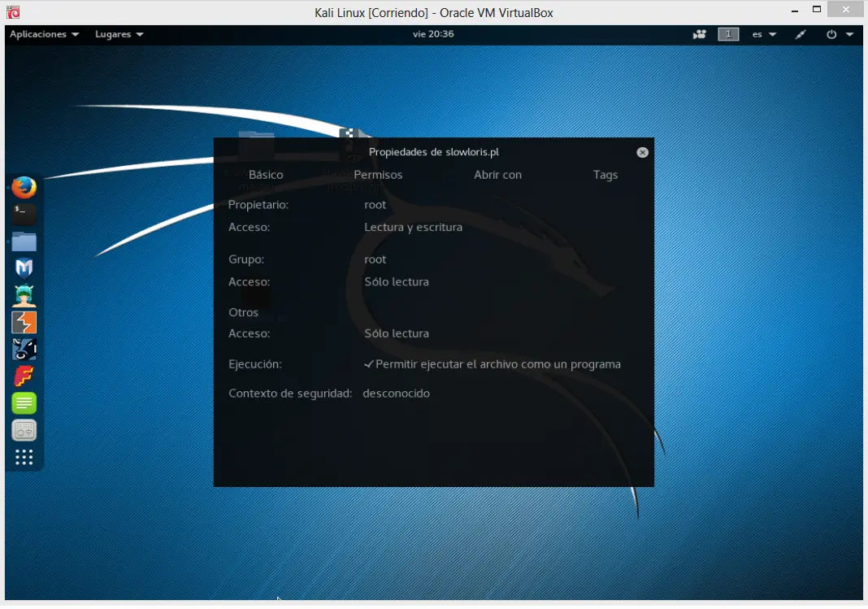This screenshot has width=868, height=609.
Task: Click Contexto de seguridad value desconocido
Action: click(x=396, y=393)
